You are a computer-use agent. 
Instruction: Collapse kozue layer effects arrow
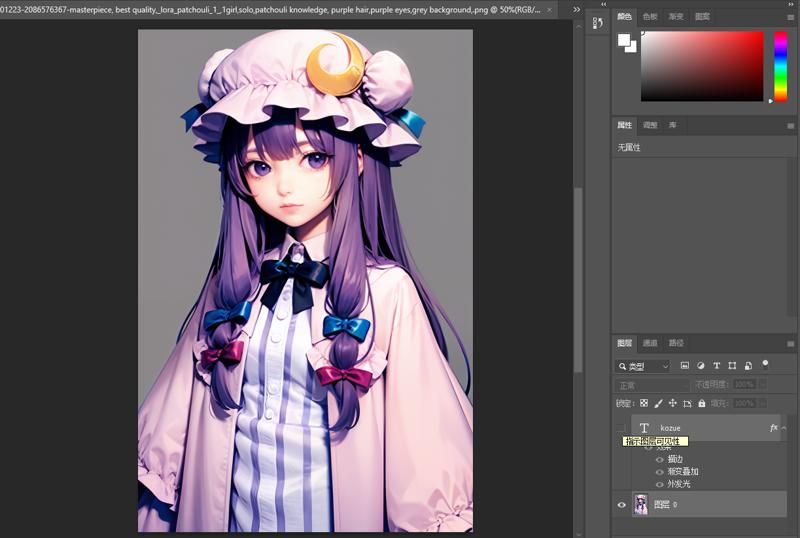tap(784, 428)
